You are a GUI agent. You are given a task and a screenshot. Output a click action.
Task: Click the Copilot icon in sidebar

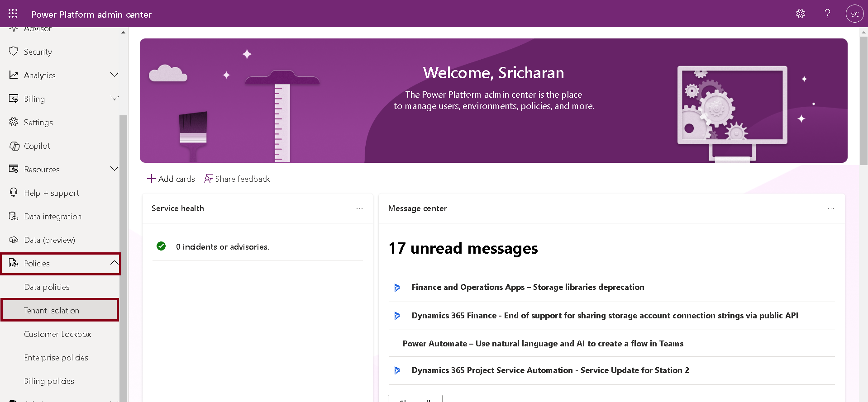[x=14, y=146]
